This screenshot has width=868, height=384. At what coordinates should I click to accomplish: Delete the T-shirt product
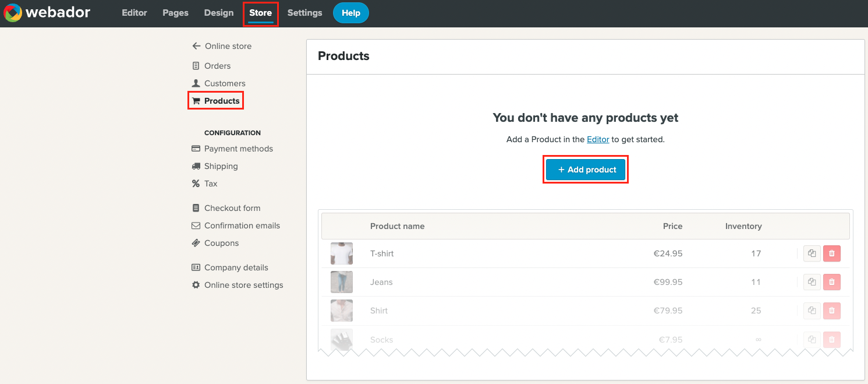tap(832, 253)
